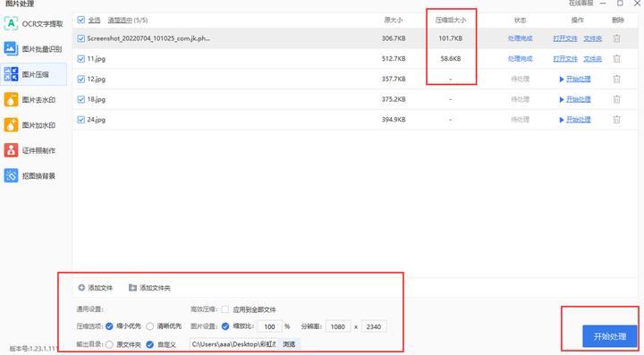Image resolution: width=644 pixels, height=355 pixels.
Task: Click the resolution height field showing 2340
Action: (373, 326)
